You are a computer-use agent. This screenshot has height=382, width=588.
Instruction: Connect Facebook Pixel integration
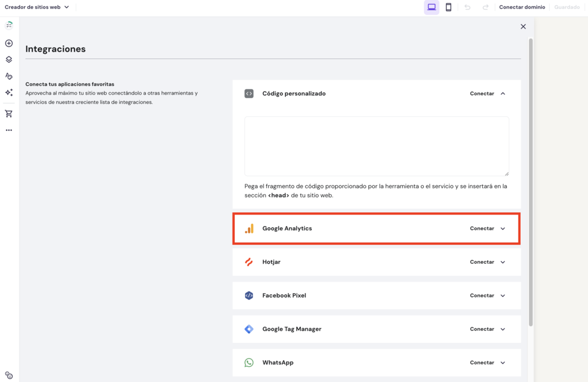tap(483, 295)
